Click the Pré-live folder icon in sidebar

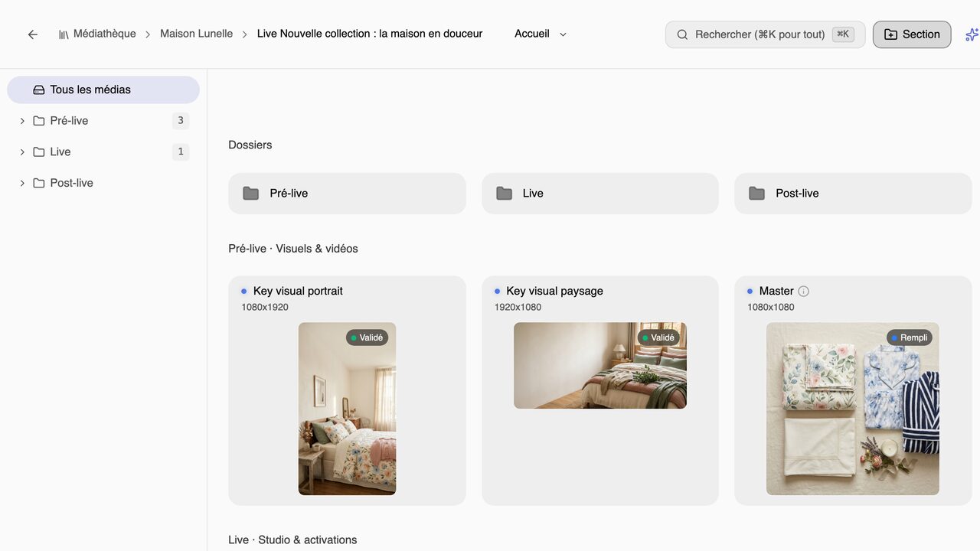coord(39,121)
